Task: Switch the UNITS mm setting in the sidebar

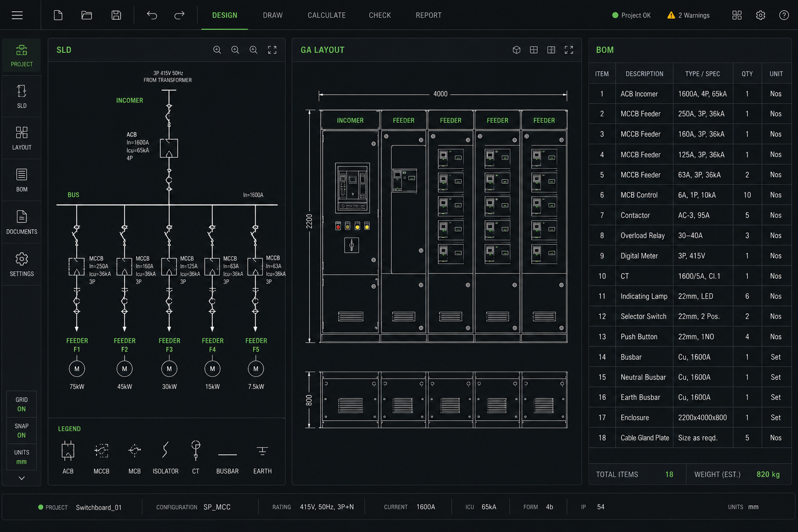Action: pos(21,457)
